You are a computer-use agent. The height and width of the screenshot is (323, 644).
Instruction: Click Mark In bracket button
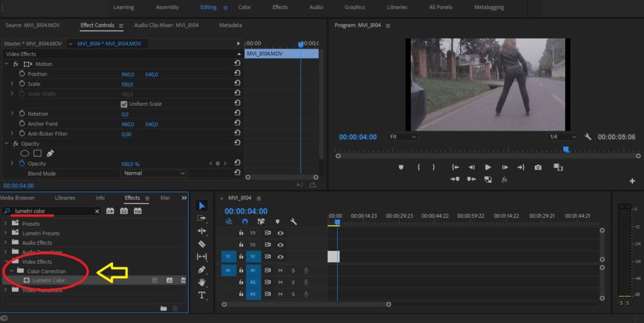[x=419, y=167]
